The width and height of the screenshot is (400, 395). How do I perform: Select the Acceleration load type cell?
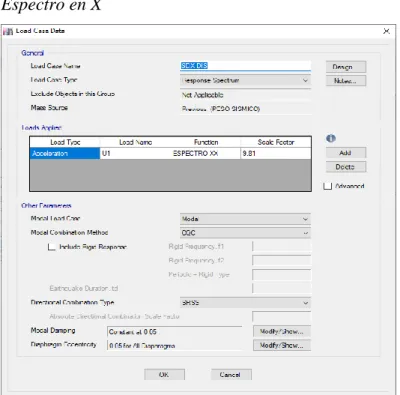(x=65, y=154)
